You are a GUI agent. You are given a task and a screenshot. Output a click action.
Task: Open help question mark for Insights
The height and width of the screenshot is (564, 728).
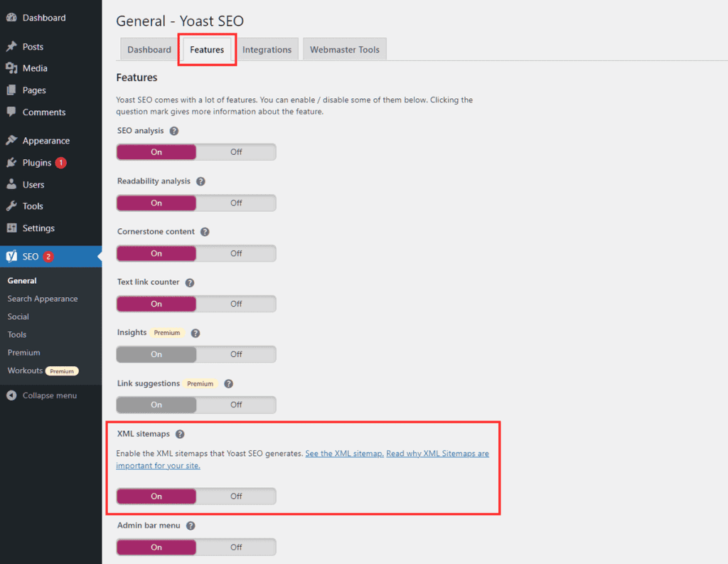click(x=196, y=333)
